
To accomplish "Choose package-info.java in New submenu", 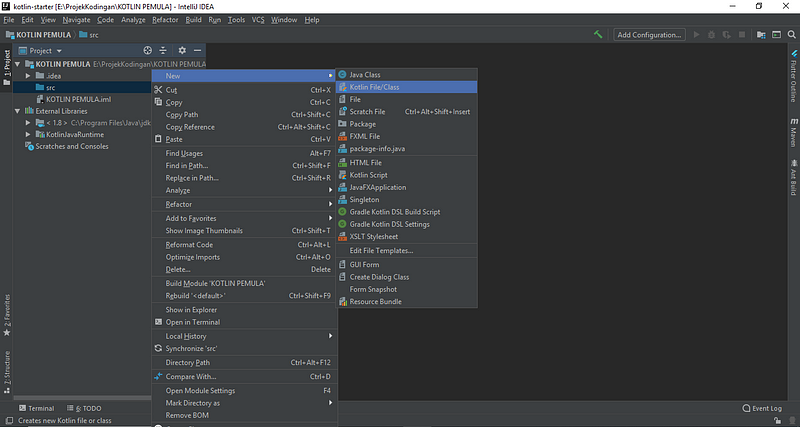I will (407, 148).
